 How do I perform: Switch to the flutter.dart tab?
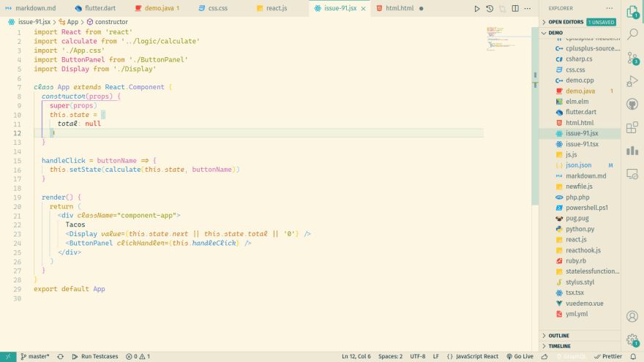[x=95, y=8]
